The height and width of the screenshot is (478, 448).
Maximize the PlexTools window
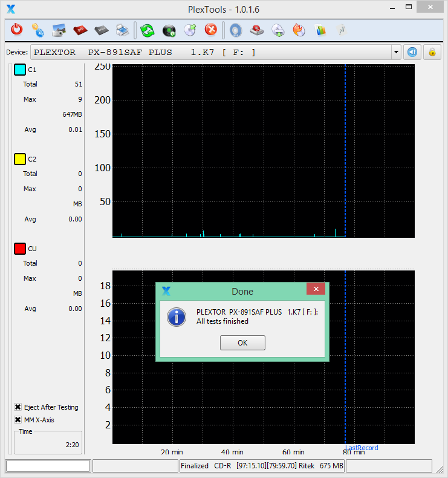(409, 7)
